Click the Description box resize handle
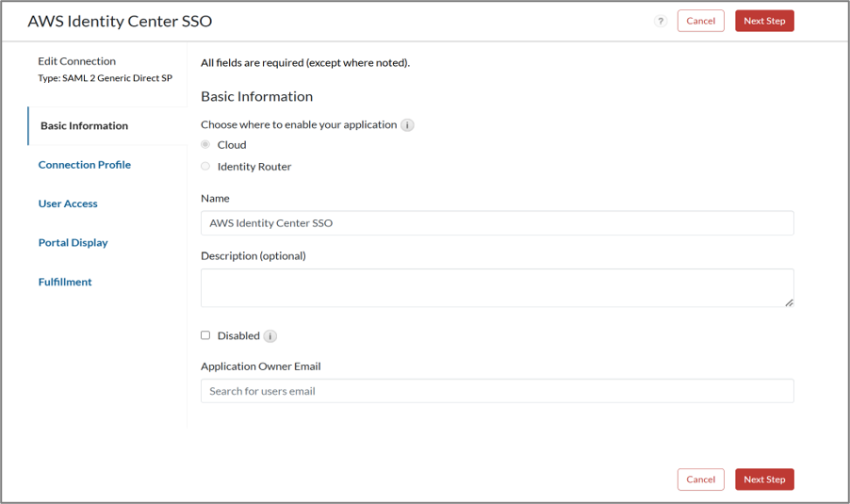The height and width of the screenshot is (504, 850). pos(790,302)
